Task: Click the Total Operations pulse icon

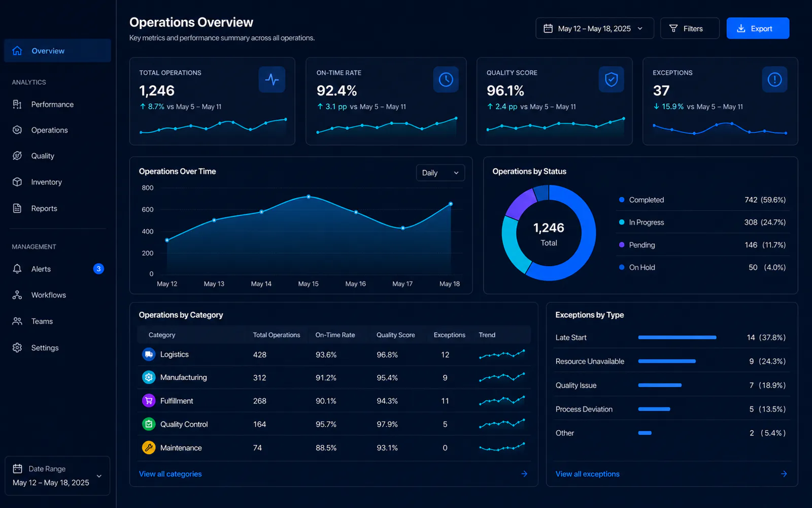Action: point(272,80)
